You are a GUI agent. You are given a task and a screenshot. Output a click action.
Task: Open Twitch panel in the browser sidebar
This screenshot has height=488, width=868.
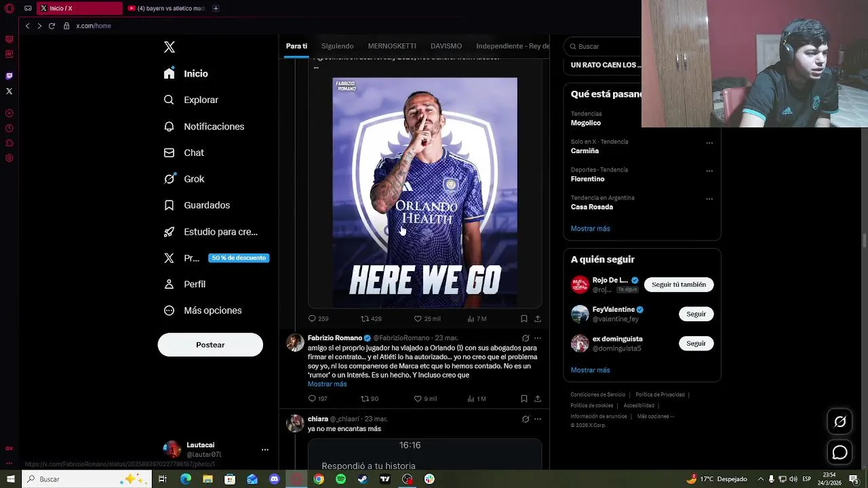coord(9,76)
